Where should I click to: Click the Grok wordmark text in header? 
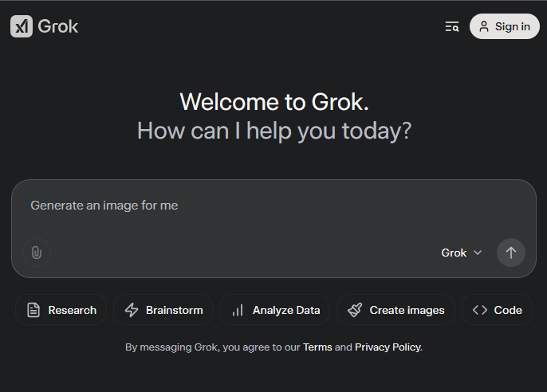click(x=58, y=26)
